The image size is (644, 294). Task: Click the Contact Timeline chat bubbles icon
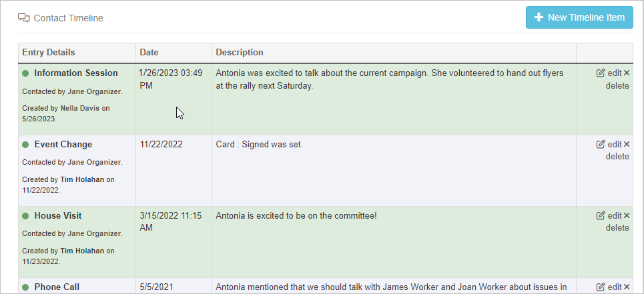click(24, 18)
